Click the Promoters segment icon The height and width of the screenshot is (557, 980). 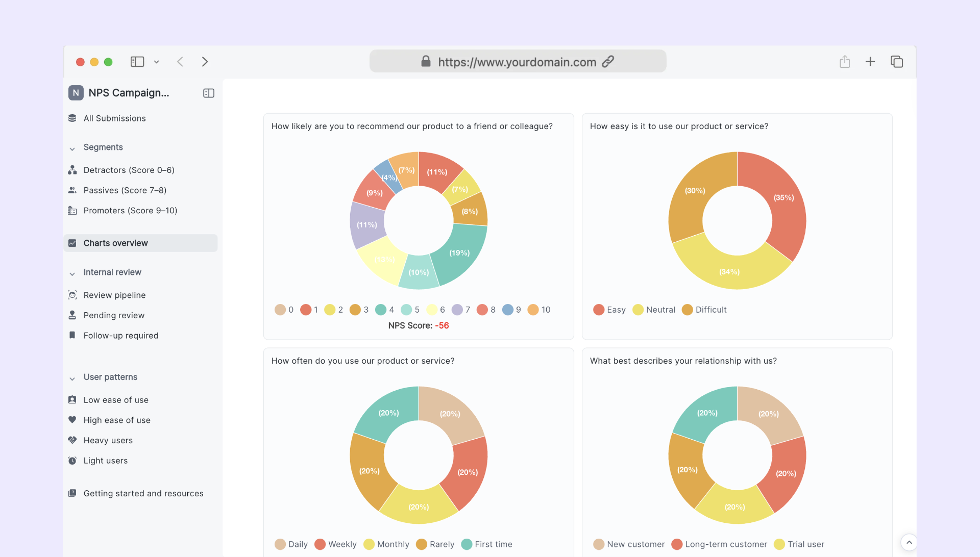click(72, 211)
